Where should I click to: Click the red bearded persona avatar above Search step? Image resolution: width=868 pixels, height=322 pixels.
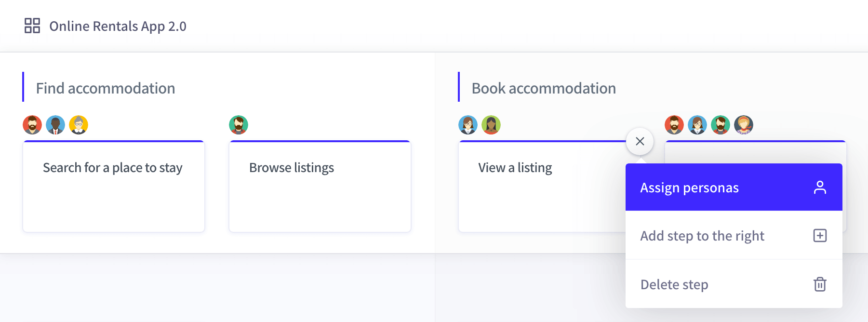pos(32,125)
